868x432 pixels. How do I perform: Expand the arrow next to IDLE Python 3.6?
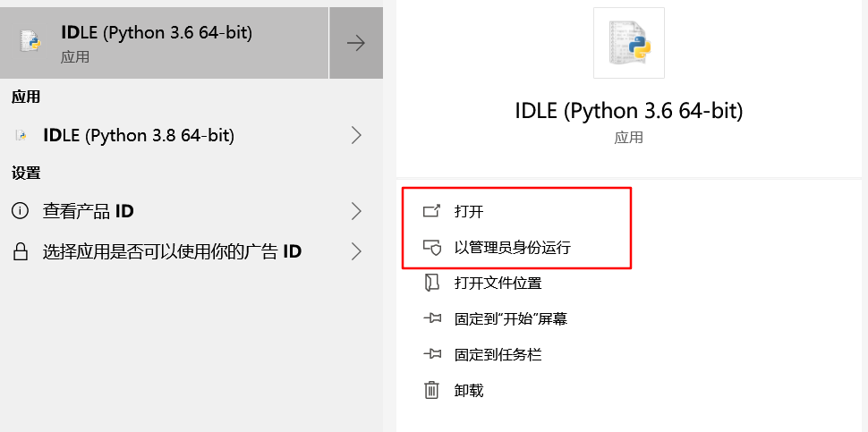[356, 43]
